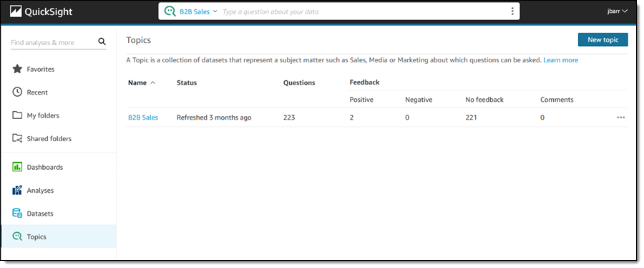Select Topics in the sidebar
The image size is (644, 268).
[x=59, y=236]
